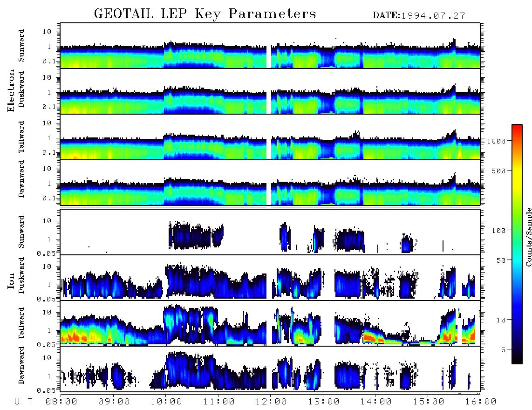Click the 1 tick of Ion Dawnward axis
Image resolution: width=532 pixels, height=410 pixels.
[49, 376]
